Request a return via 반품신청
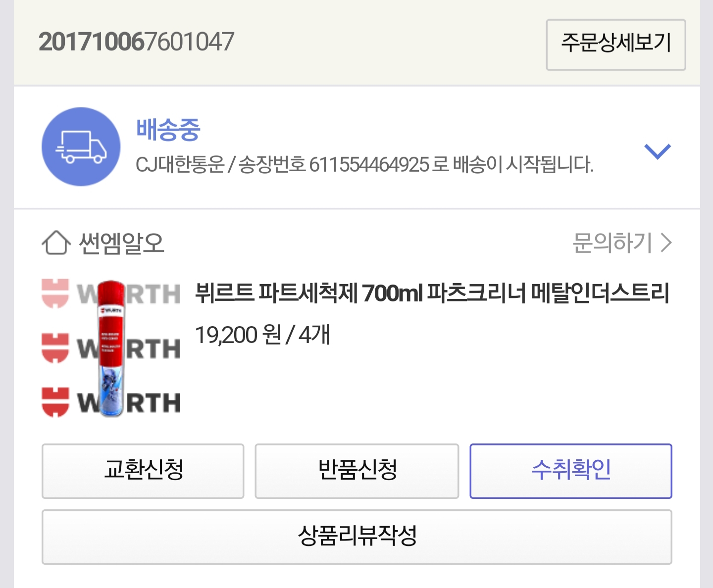This screenshot has height=588, width=713. click(357, 471)
